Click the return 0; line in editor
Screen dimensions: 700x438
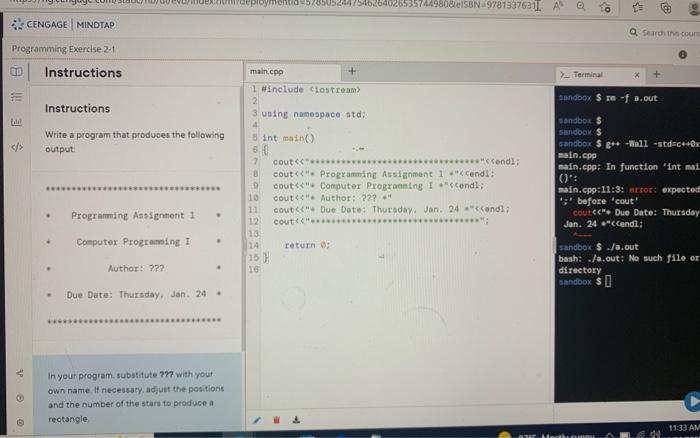click(x=307, y=245)
